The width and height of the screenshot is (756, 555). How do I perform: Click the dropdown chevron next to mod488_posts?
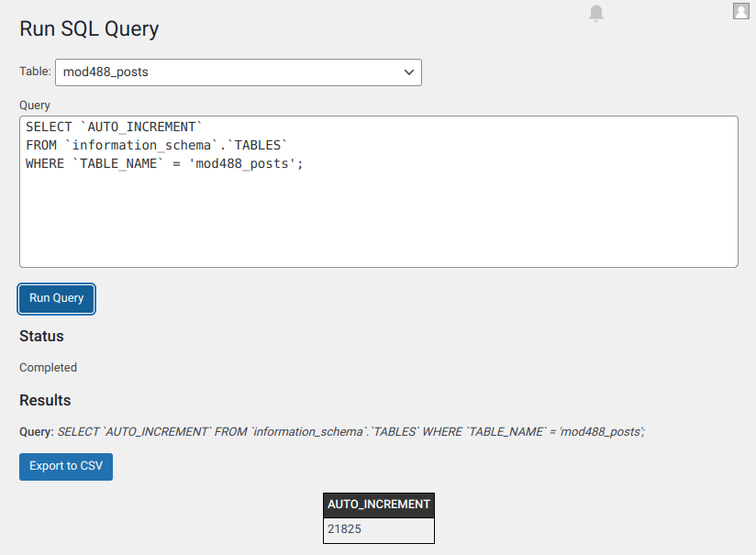408,72
